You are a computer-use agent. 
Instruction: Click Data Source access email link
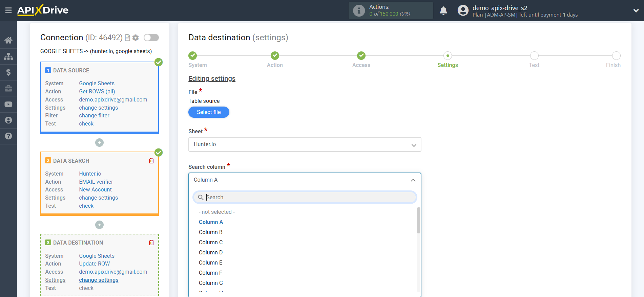pyautogui.click(x=113, y=99)
